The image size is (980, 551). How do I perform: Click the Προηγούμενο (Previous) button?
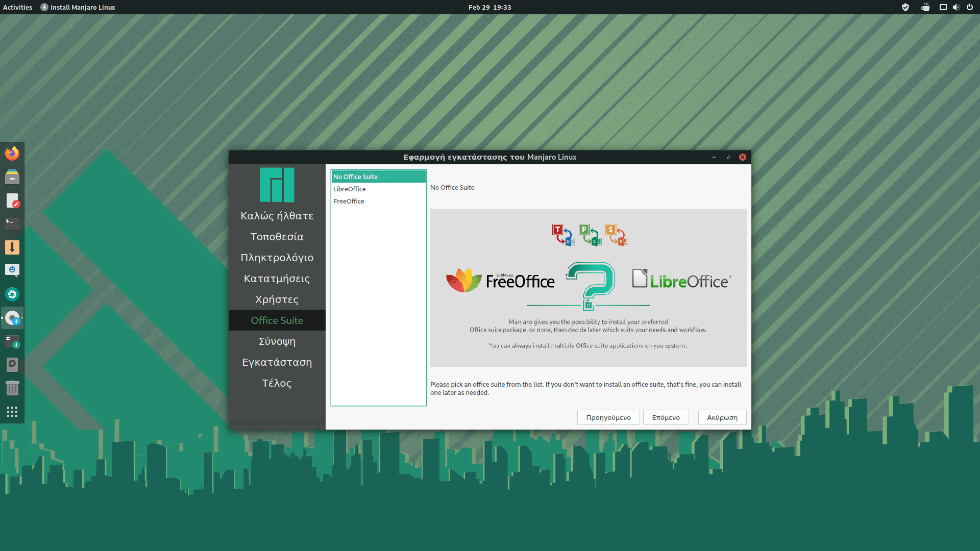pos(608,417)
